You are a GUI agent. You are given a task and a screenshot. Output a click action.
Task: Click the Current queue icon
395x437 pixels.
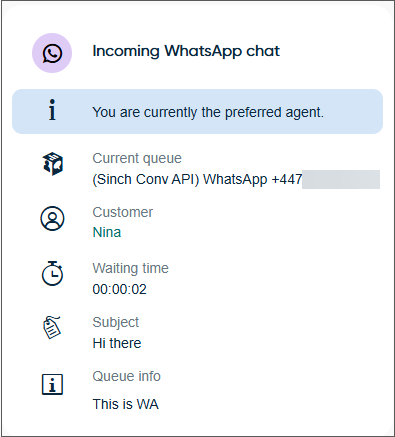[53, 164]
